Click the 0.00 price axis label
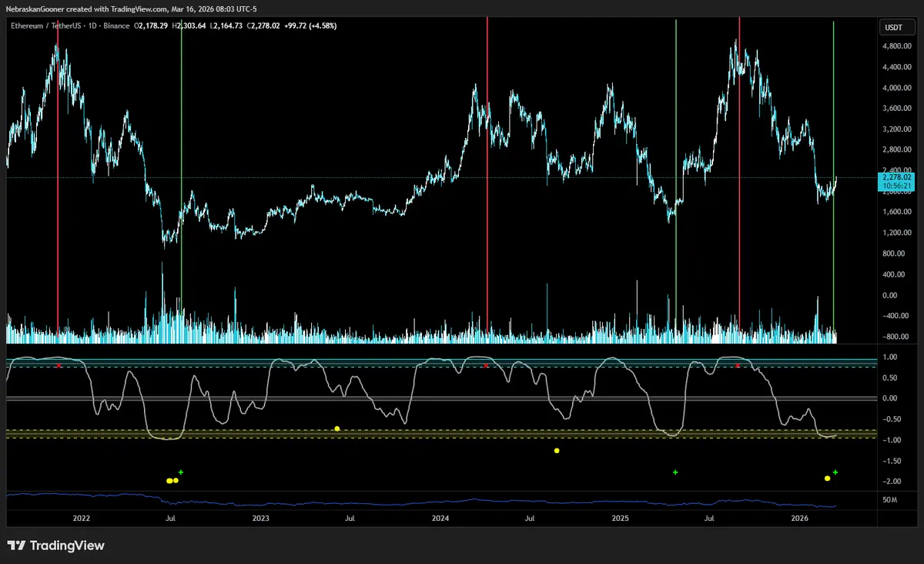Viewport: 924px width, 564px height. tap(891, 295)
